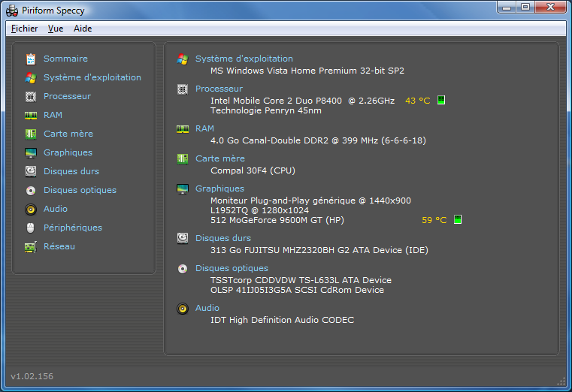572x392 pixels.
Task: Click the window resize grip in corner
Action: tap(561, 381)
